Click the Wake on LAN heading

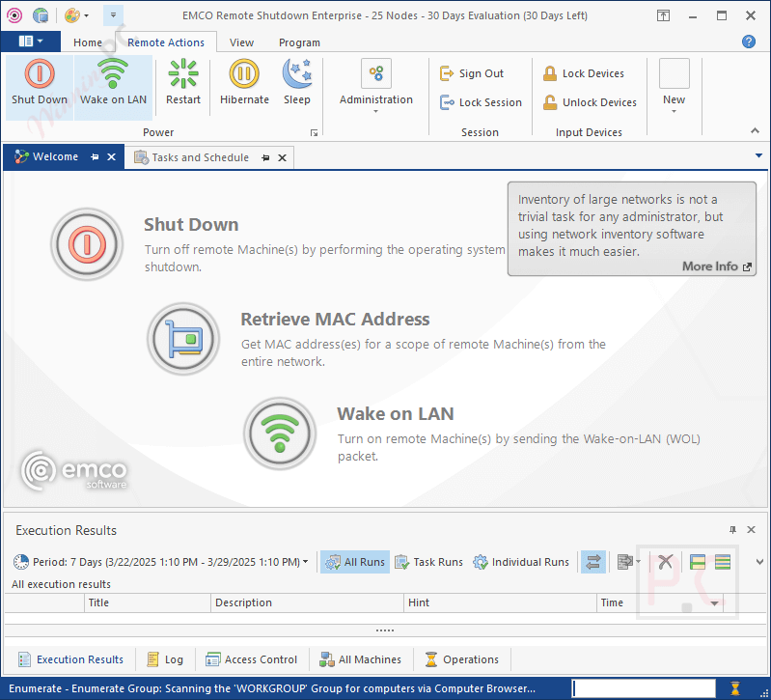point(396,413)
